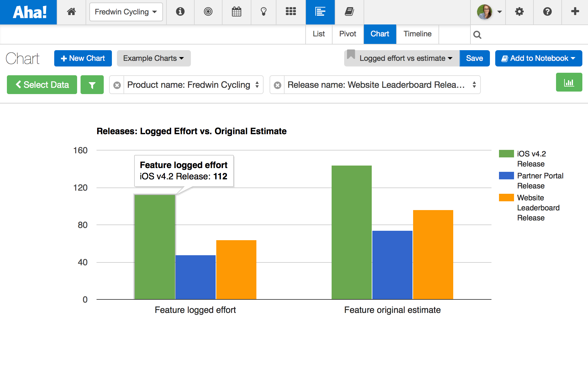Click the Chart page heading
This screenshot has width=588, height=375.
point(23,58)
